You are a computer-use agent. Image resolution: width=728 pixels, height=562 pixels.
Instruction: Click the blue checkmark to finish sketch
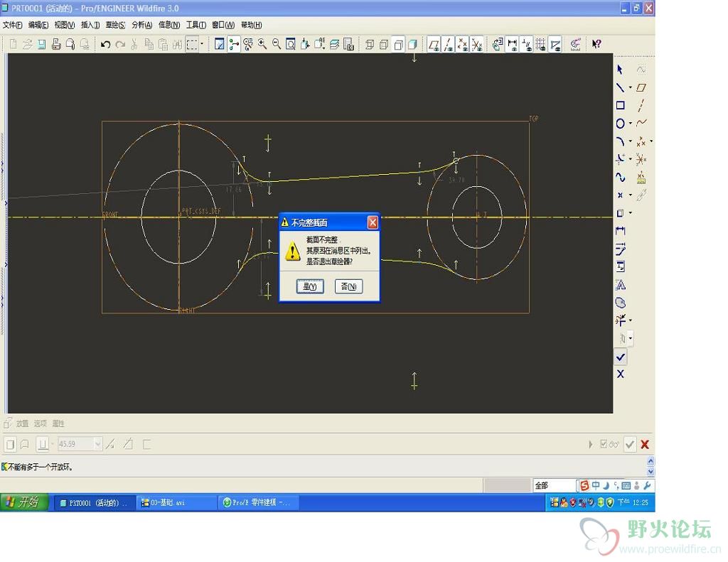tap(620, 357)
